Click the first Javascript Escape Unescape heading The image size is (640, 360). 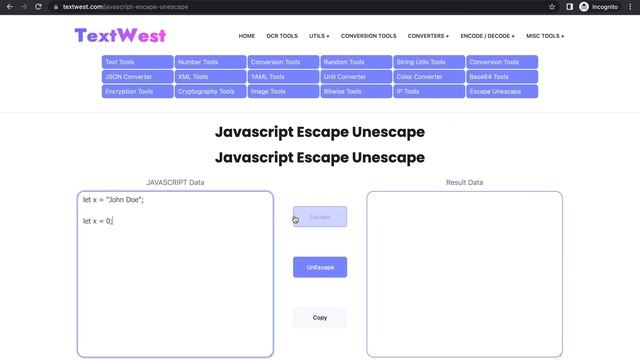coord(320,132)
